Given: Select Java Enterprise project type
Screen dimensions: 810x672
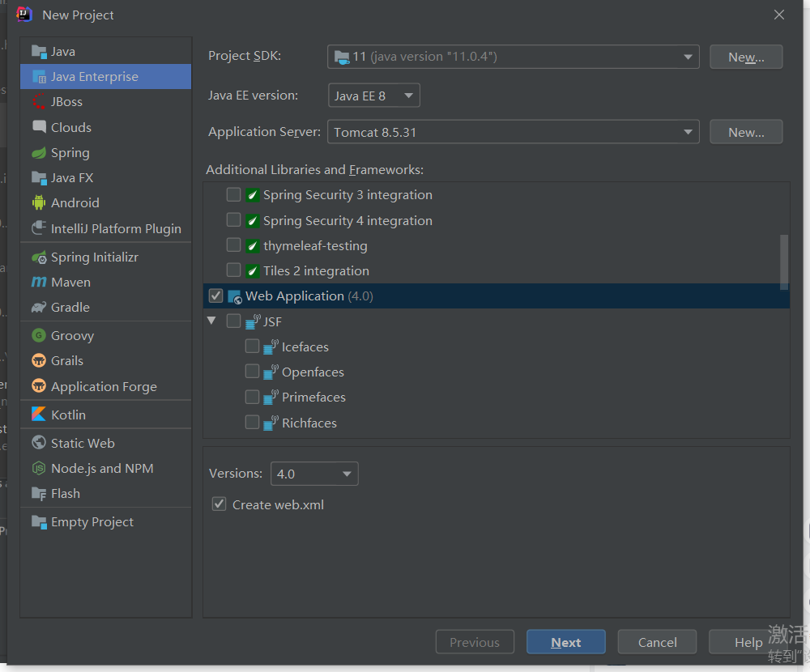Looking at the screenshot, I should (106, 76).
